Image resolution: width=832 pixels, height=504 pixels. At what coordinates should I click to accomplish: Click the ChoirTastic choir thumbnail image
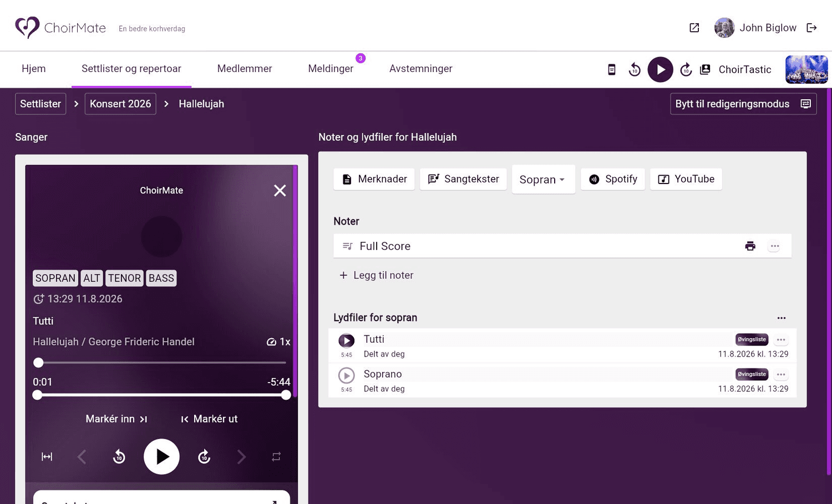806,69
